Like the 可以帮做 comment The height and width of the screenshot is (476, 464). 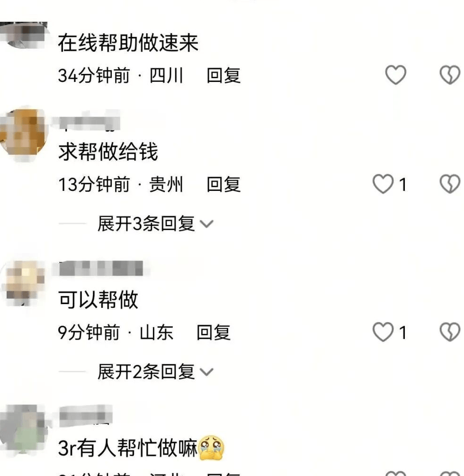pyautogui.click(x=383, y=332)
